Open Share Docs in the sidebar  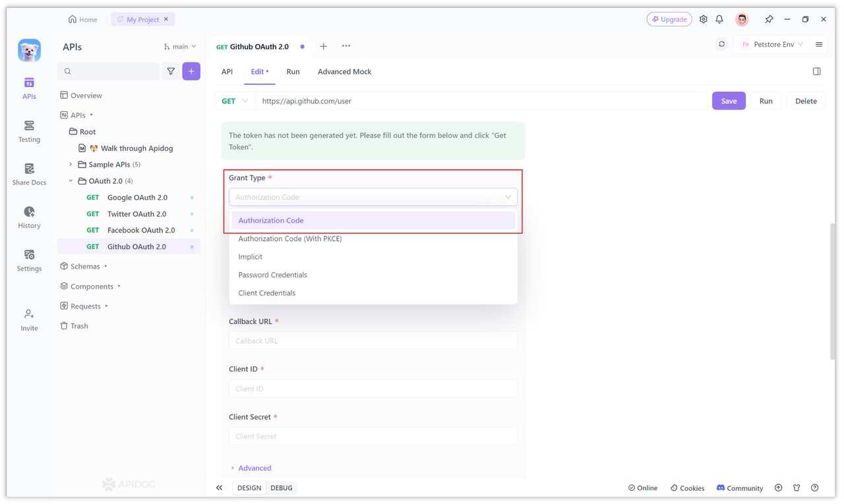pyautogui.click(x=29, y=175)
